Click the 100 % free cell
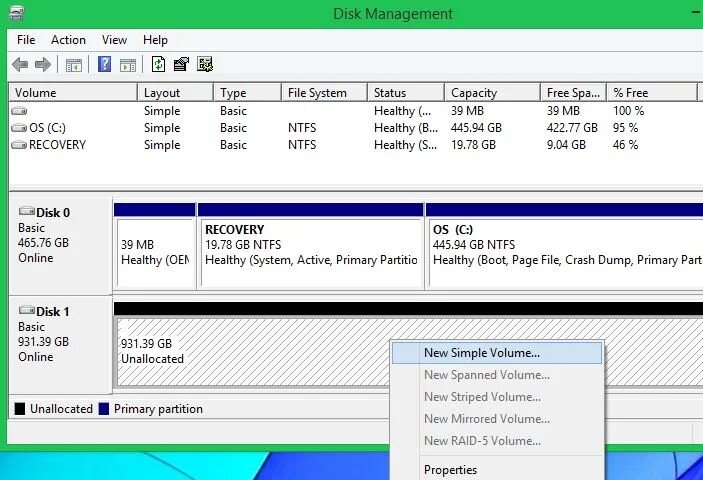The width and height of the screenshot is (703, 480). 629,111
